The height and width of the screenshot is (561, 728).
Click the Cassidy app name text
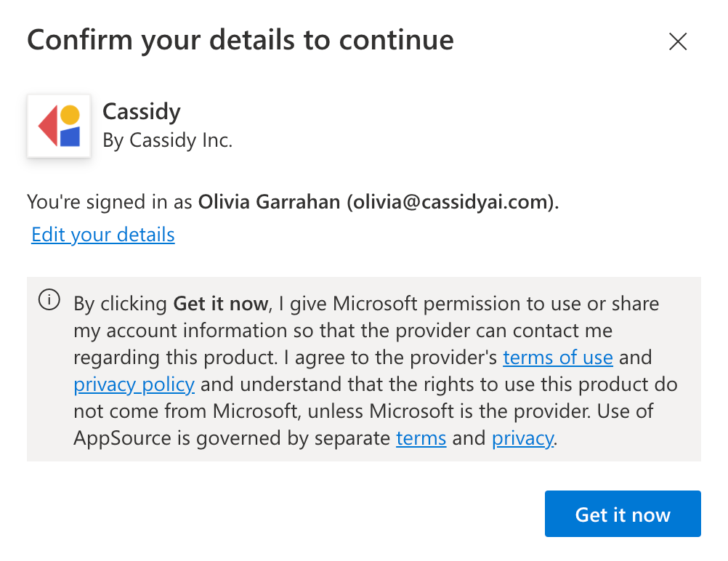tap(141, 111)
